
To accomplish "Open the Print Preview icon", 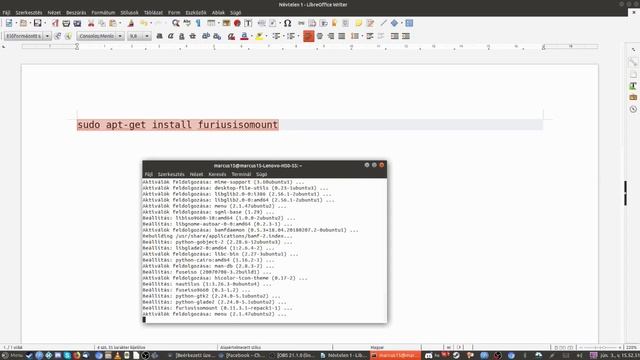I will pos(77,23).
